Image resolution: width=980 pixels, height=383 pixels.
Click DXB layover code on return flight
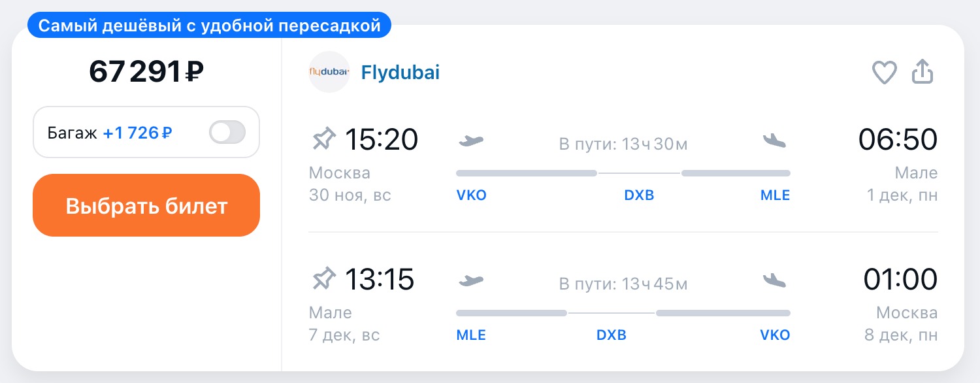click(612, 335)
